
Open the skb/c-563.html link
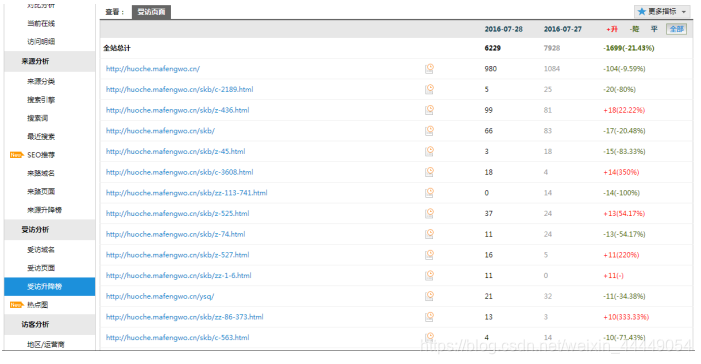click(x=177, y=337)
